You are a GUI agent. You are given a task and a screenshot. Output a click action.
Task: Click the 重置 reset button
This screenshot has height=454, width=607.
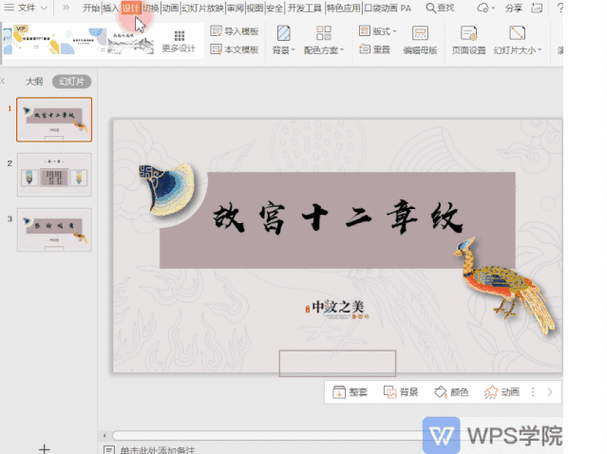pos(374,49)
